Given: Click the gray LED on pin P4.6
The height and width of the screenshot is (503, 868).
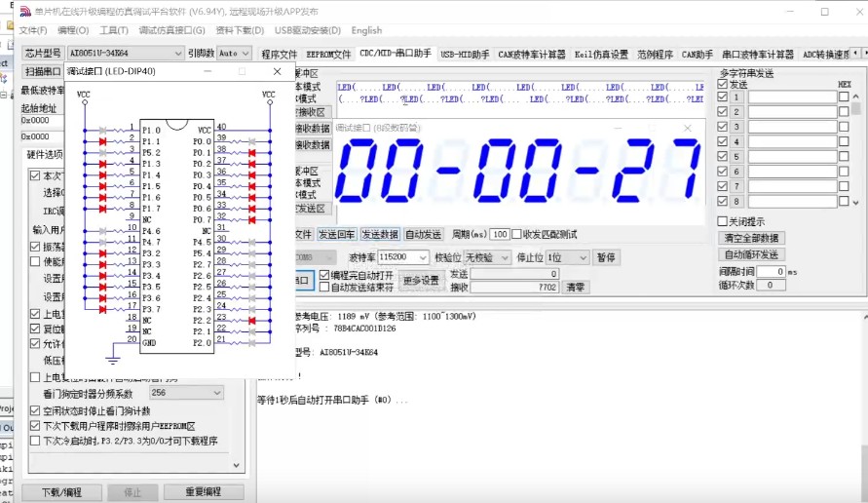Looking at the screenshot, I should (x=102, y=231).
